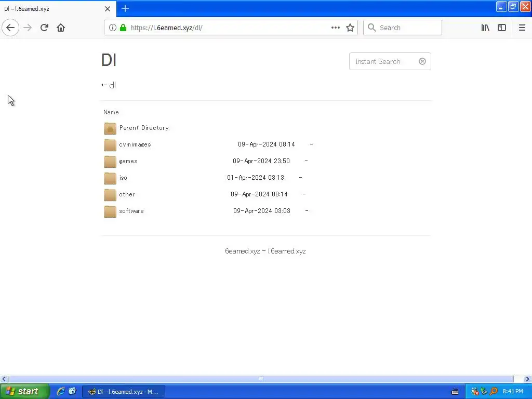Click the keyboard icon in taskbar
Image resolution: width=532 pixels, height=399 pixels.
[455, 392]
